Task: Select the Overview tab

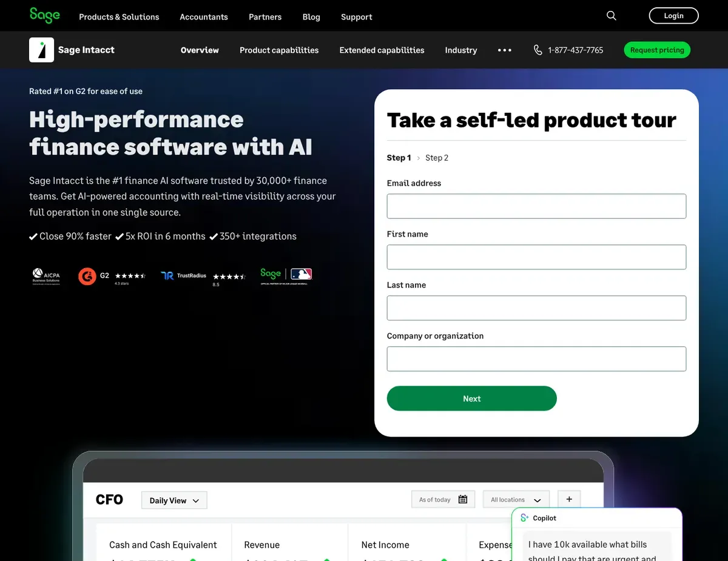Action: pos(200,50)
